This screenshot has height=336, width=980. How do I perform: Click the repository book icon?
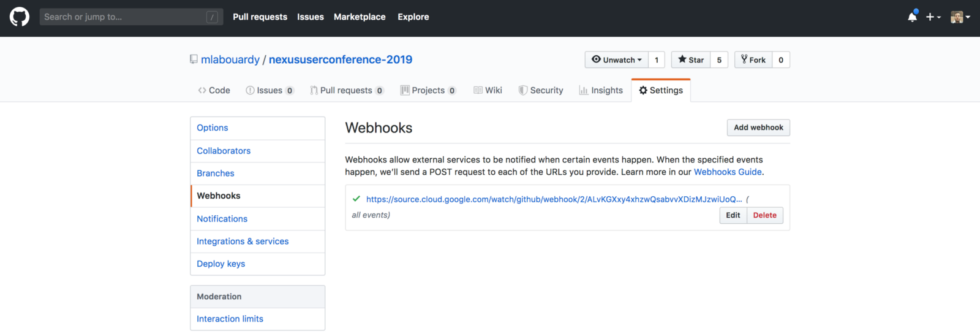pyautogui.click(x=194, y=59)
